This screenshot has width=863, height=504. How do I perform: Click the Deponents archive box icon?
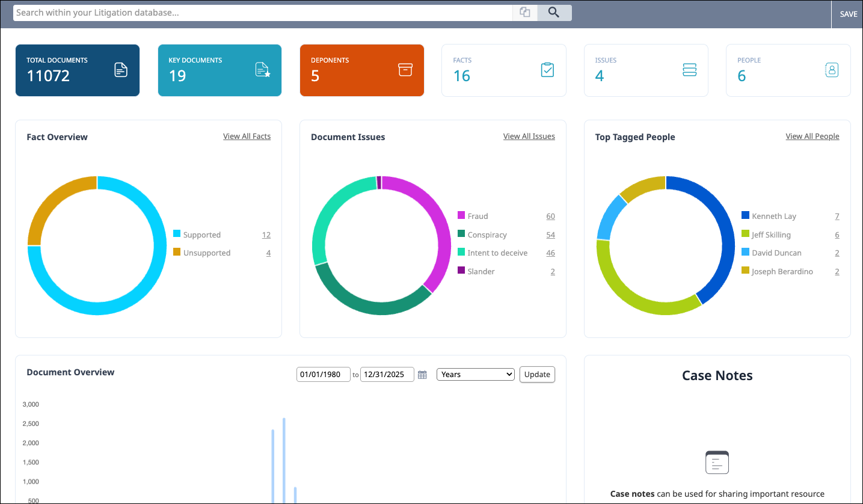point(405,70)
